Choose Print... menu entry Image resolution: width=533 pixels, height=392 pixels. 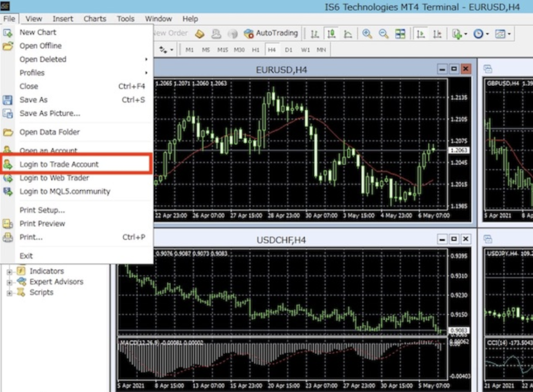click(77, 237)
